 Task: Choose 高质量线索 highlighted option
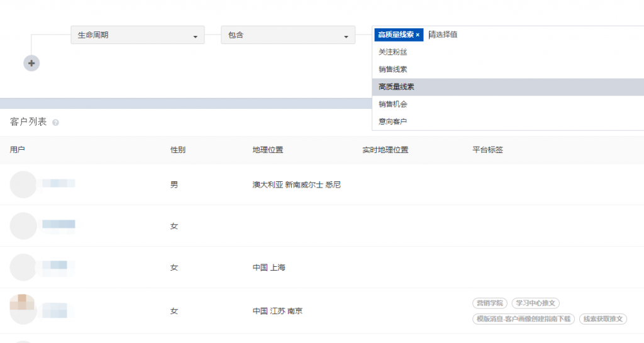(396, 87)
